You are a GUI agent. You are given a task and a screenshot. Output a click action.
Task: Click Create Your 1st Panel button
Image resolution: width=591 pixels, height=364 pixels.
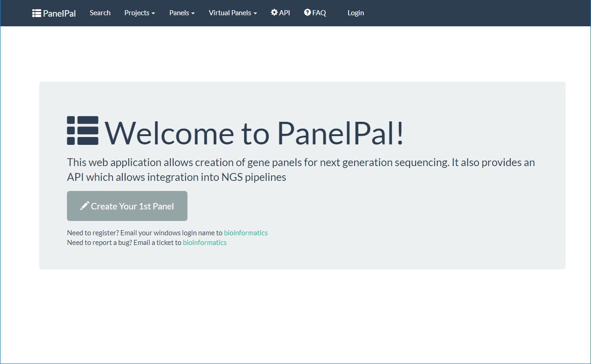[127, 206]
